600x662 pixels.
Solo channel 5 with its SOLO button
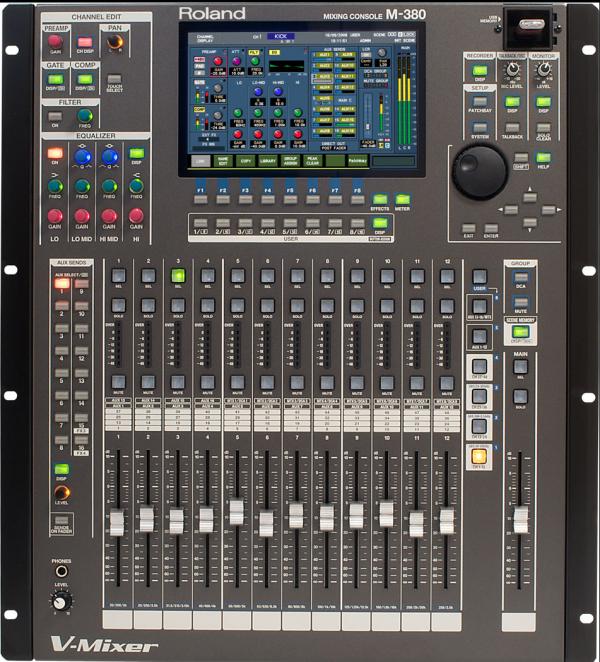click(238, 306)
